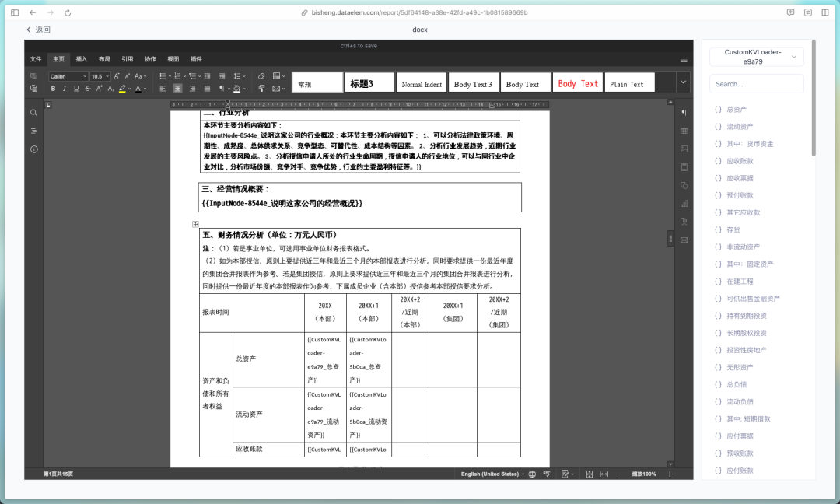Apply the Plain Text style
The width and height of the screenshot is (840, 504).
(629, 82)
